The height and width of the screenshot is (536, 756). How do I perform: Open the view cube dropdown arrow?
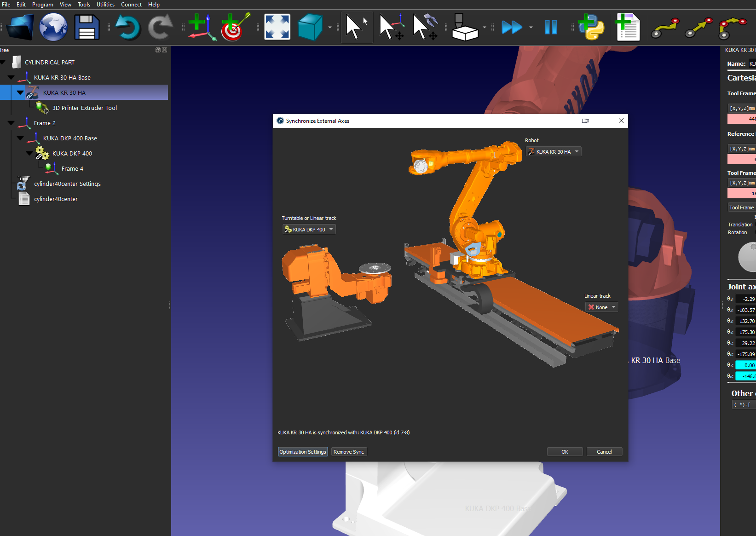pos(330,28)
